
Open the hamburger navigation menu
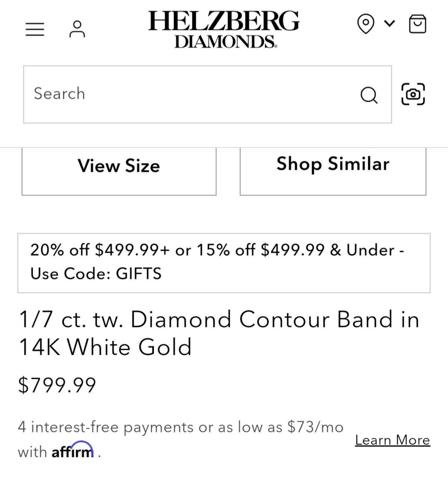[35, 29]
